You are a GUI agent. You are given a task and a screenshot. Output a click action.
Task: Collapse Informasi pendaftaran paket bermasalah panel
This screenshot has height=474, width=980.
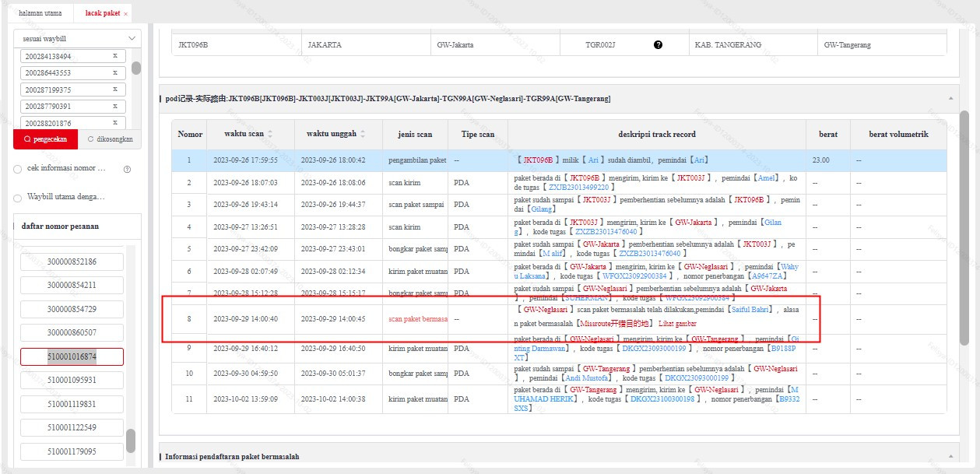[x=949, y=456]
